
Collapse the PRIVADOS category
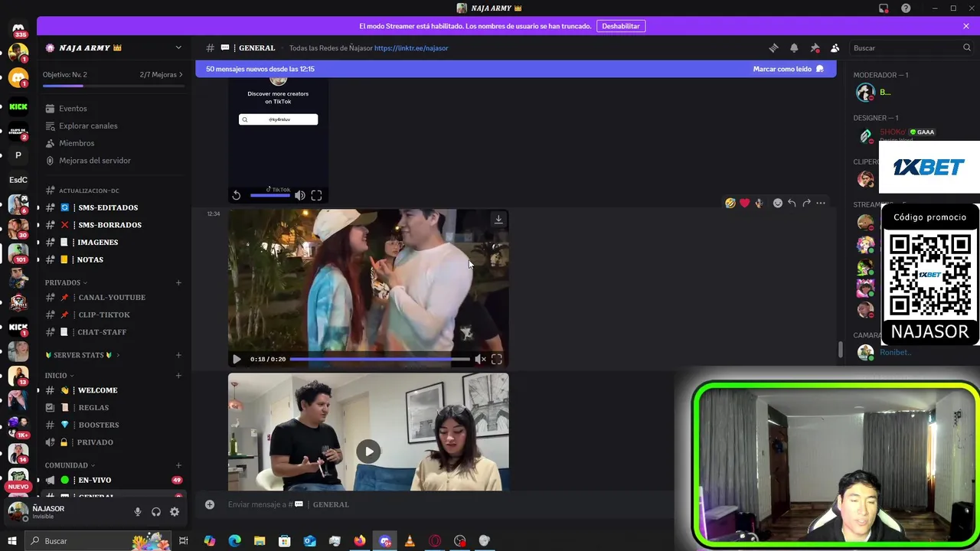pyautogui.click(x=66, y=282)
